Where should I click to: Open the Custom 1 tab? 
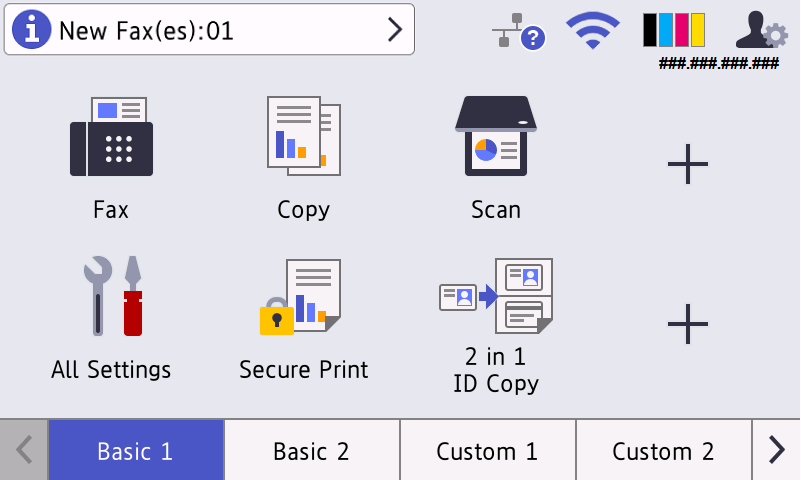[x=488, y=451]
